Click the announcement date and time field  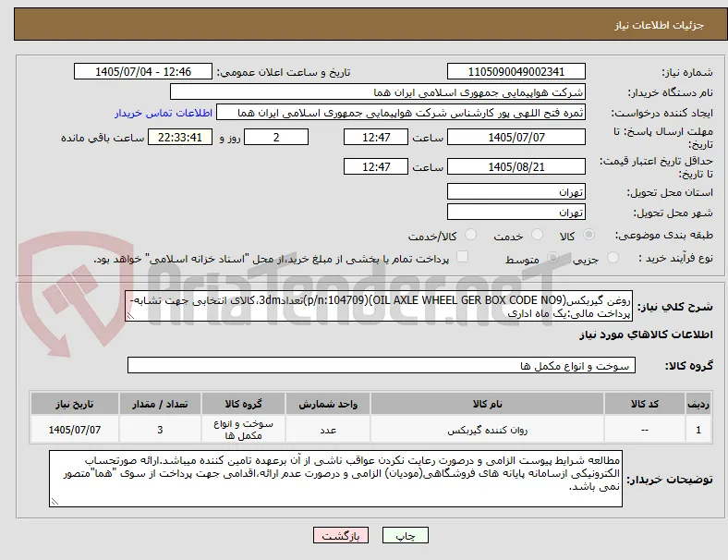tap(143, 71)
